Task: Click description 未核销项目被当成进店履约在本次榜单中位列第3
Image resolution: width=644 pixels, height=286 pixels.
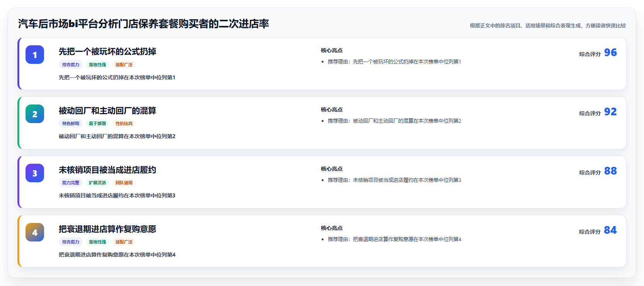Action: 117,195
